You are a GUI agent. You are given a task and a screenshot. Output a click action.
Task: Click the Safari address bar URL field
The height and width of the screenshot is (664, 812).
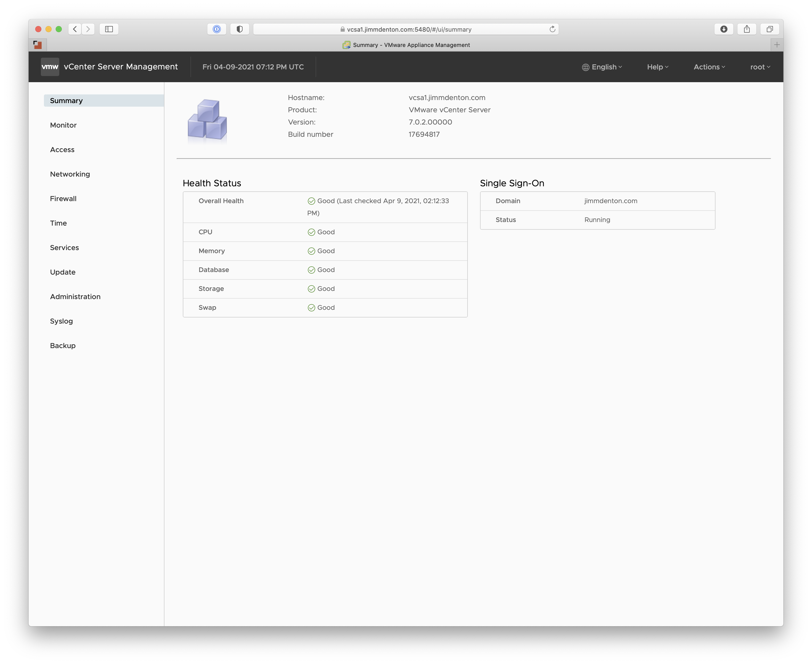pyautogui.click(x=406, y=29)
